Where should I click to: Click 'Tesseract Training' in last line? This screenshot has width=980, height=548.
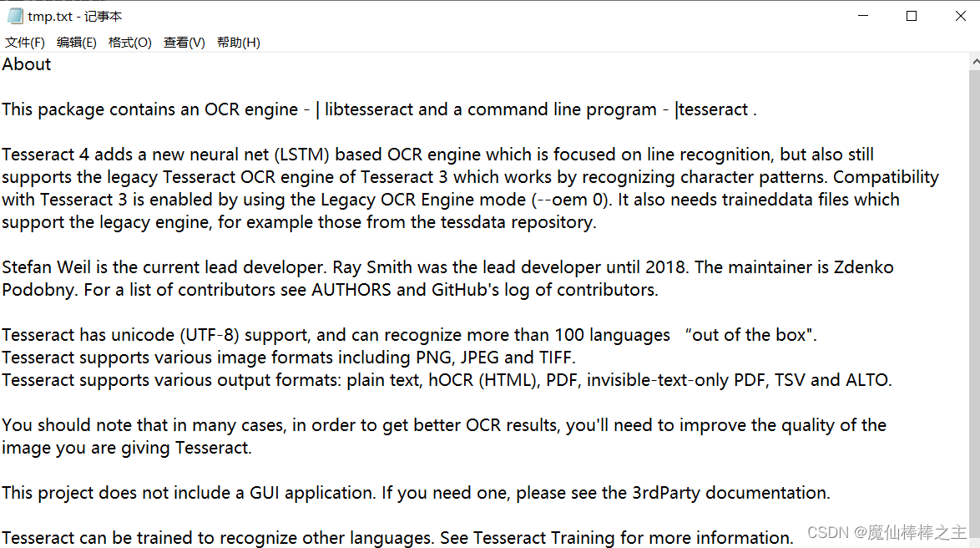[543, 537]
